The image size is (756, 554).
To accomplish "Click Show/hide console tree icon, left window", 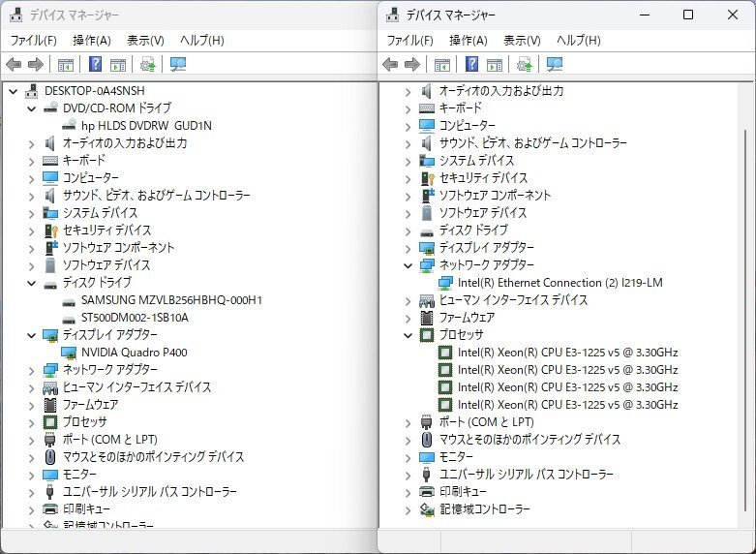I will (65, 64).
